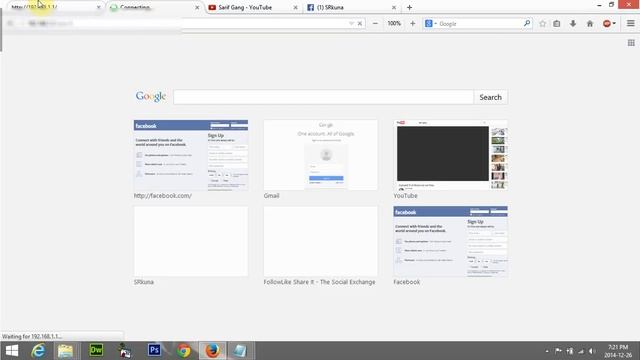Image resolution: width=640 pixels, height=360 pixels.
Task: Click the magnifier icon in search bar
Action: pyautogui.click(x=527, y=24)
